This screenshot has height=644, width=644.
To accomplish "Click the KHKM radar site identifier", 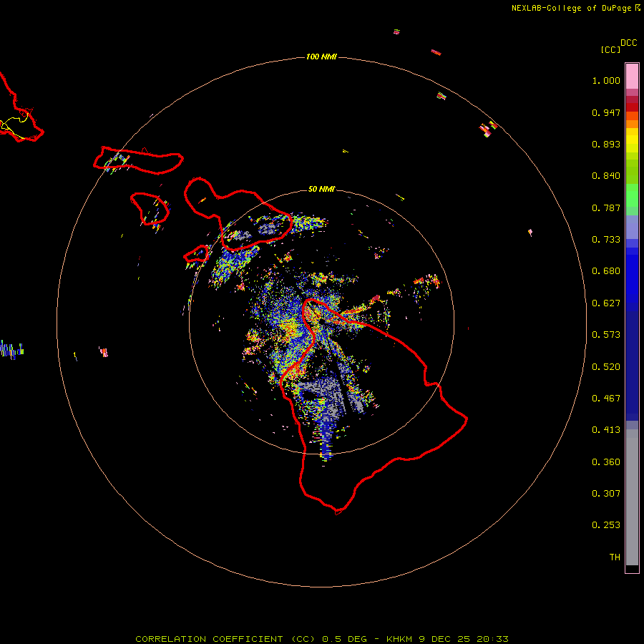I will [x=399, y=639].
